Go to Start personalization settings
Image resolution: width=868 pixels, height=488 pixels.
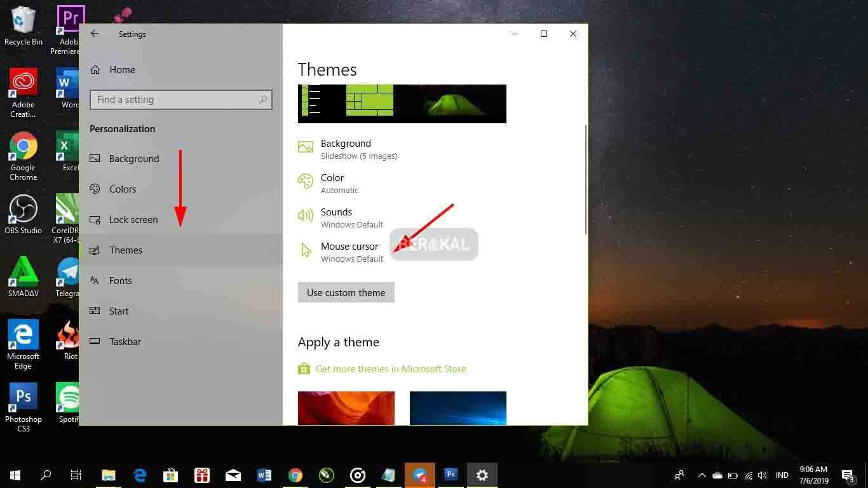pos(180,311)
